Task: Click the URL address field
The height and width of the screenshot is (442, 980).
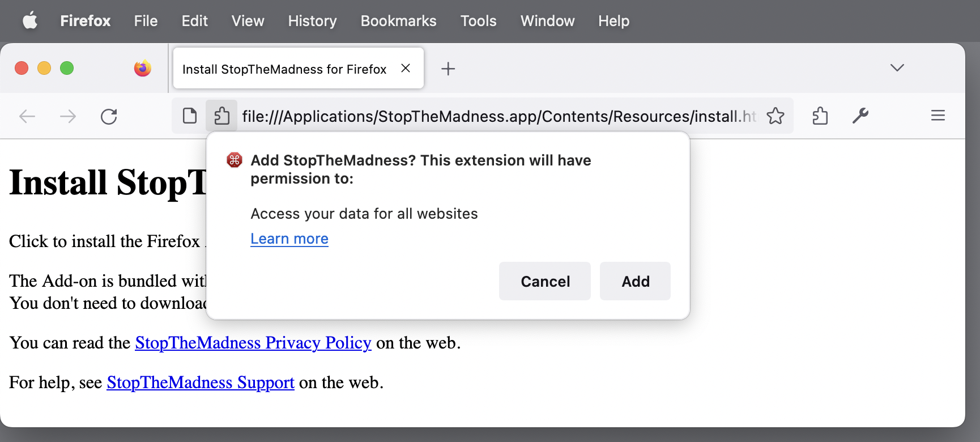Action: click(498, 116)
